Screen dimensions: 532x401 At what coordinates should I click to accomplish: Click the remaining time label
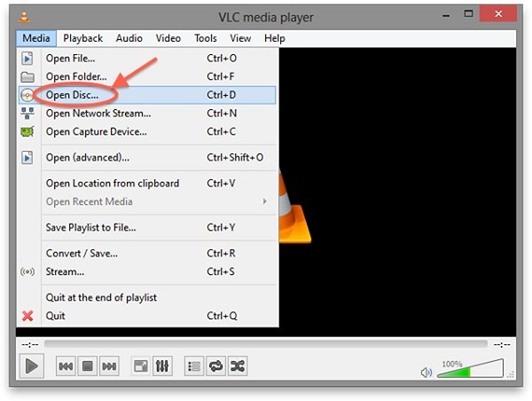point(502,345)
